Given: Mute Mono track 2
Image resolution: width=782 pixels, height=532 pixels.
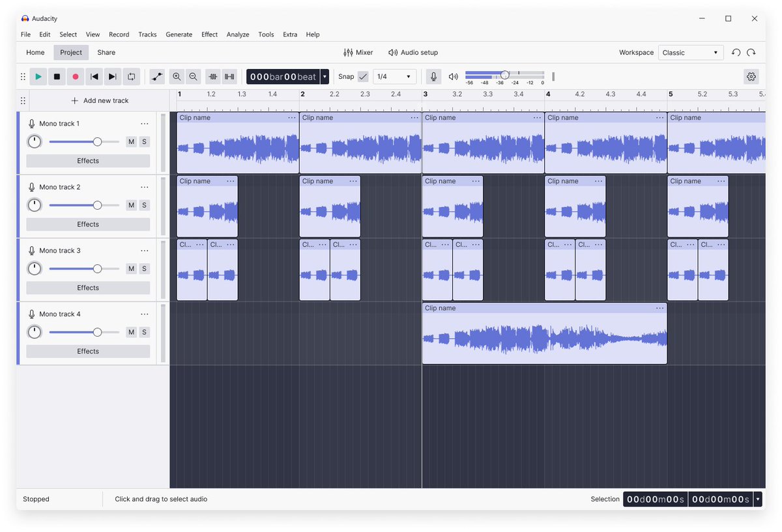Looking at the screenshot, I should click(x=131, y=205).
